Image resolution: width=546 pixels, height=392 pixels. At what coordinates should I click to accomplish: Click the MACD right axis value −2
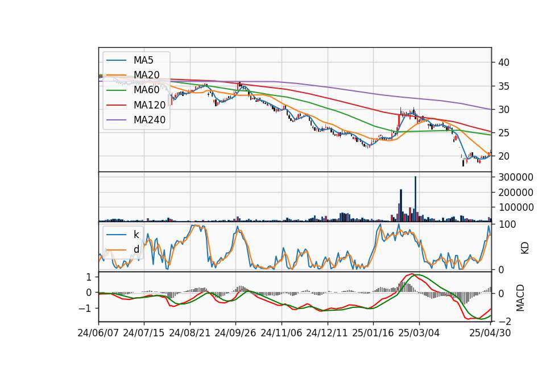click(x=505, y=322)
